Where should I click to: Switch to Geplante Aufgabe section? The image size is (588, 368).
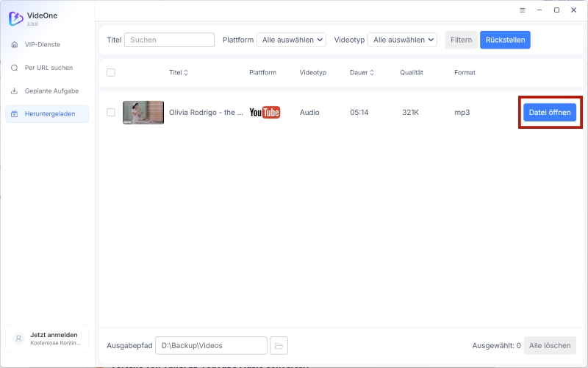(x=47, y=91)
